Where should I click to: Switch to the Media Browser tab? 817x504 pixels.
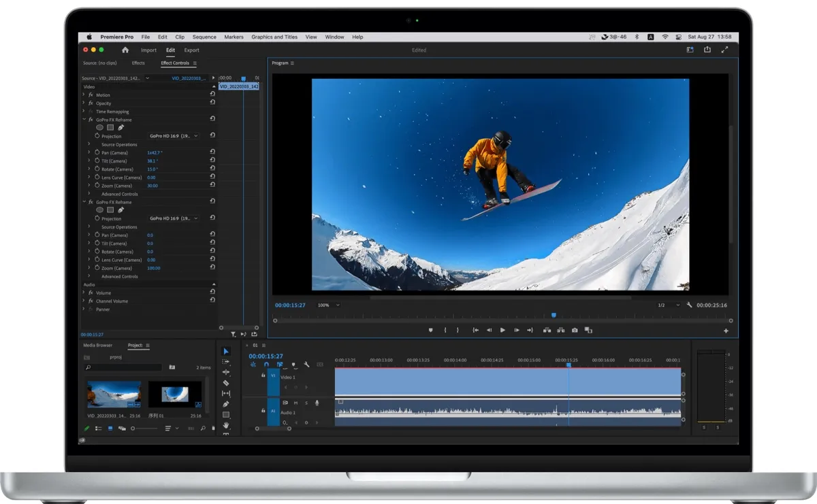(x=98, y=346)
